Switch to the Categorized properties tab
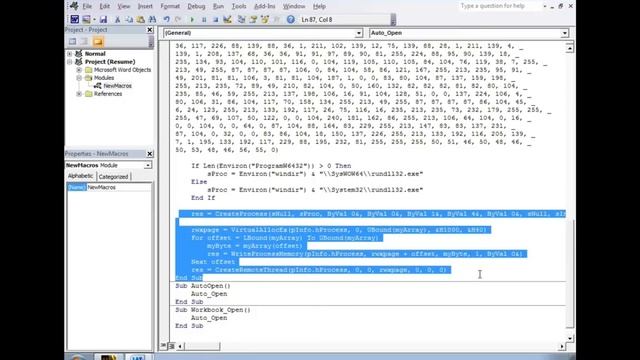Screen dimensions: 640x360 point(113,176)
